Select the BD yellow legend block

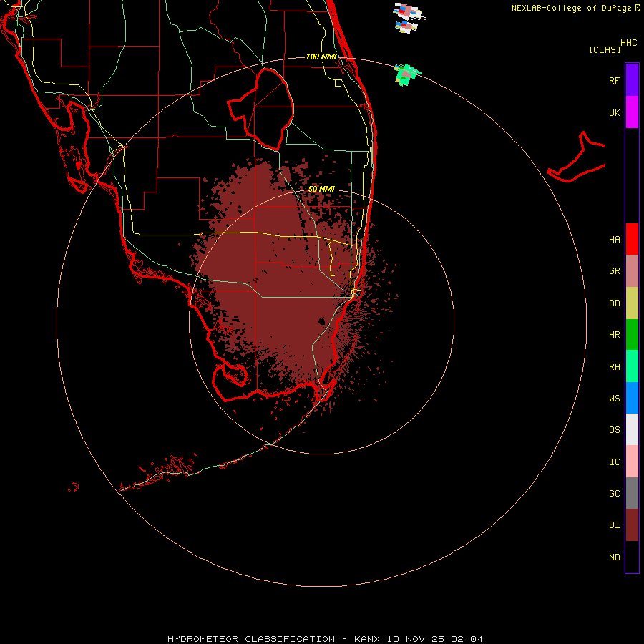(x=632, y=303)
